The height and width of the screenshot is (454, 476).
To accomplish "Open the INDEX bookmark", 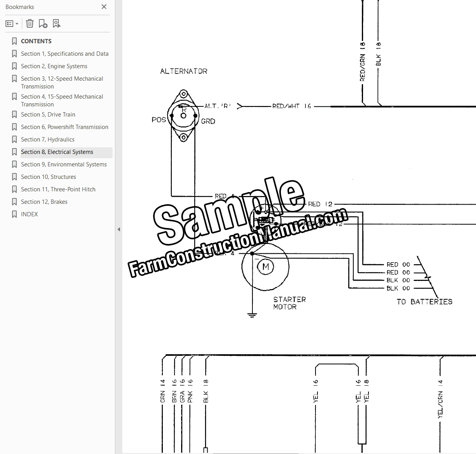I will click(29, 214).
